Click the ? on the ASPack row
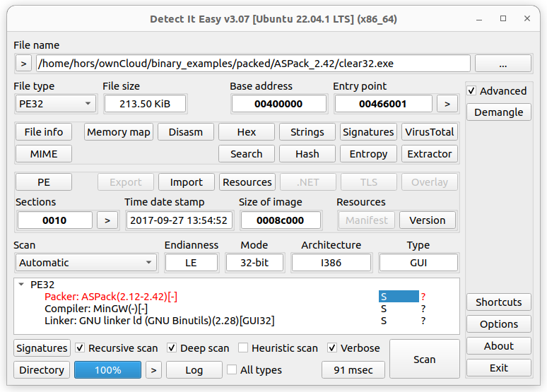547x392 pixels. [423, 297]
